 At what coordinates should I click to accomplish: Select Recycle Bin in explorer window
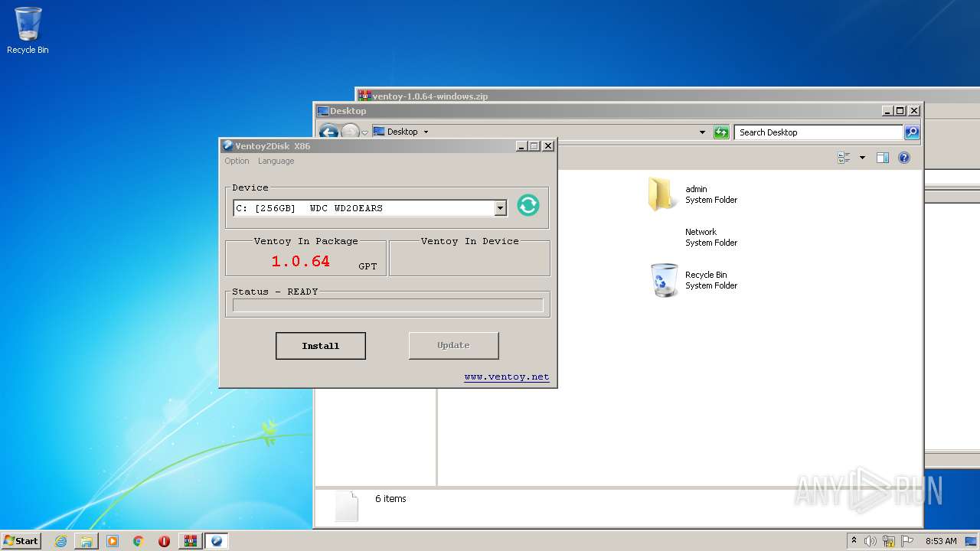(x=664, y=280)
